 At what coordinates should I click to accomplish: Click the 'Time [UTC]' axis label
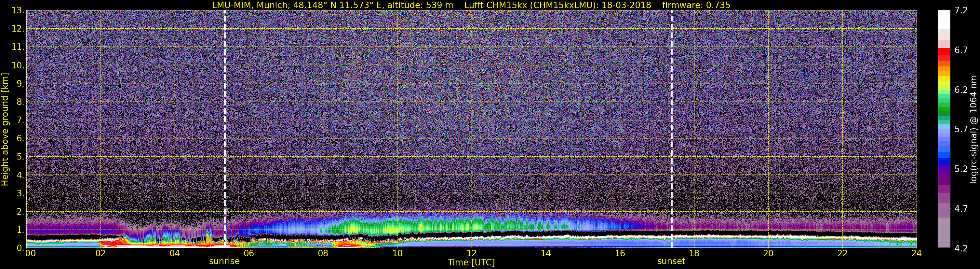click(471, 262)
